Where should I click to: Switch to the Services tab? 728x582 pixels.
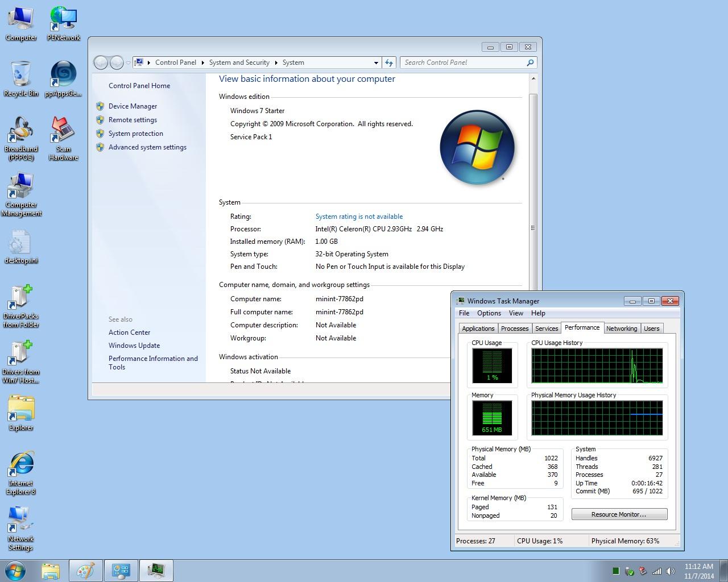click(x=547, y=329)
